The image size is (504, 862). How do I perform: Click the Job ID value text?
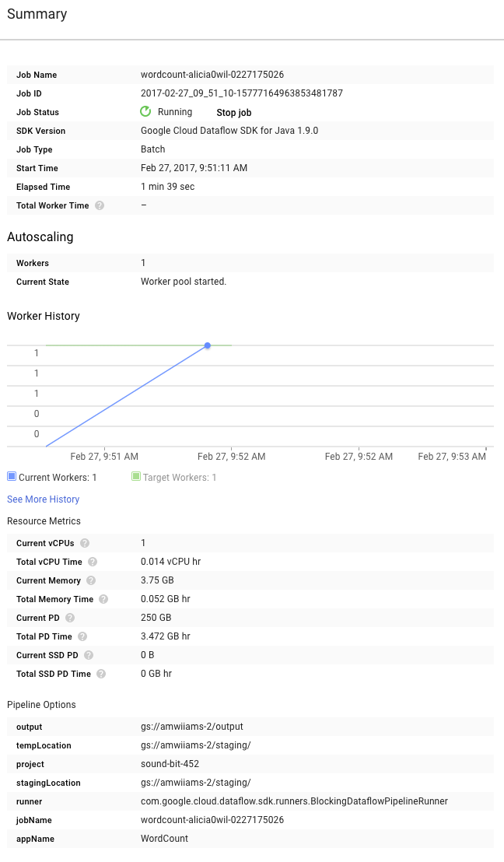(241, 93)
